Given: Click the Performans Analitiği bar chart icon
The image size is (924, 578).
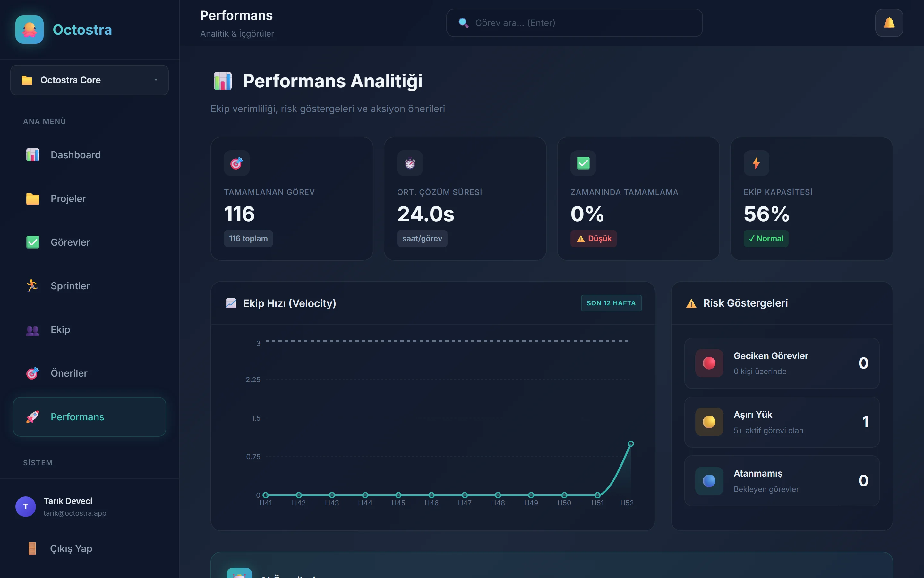Looking at the screenshot, I should coord(223,81).
